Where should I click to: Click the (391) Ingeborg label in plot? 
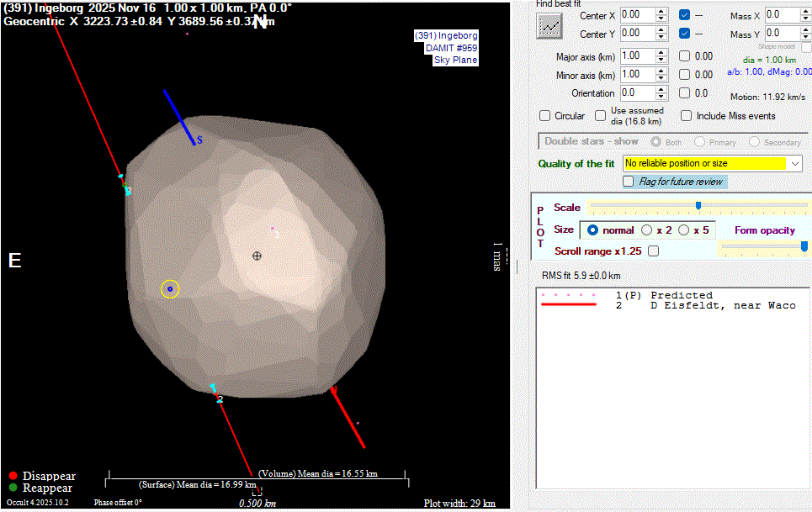(446, 36)
